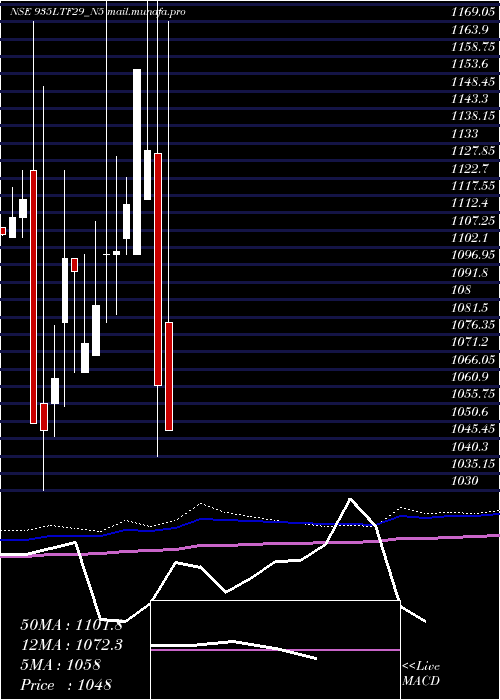500x700 pixels.
Task: Click the tallest white candle body
Action: tap(137, 162)
